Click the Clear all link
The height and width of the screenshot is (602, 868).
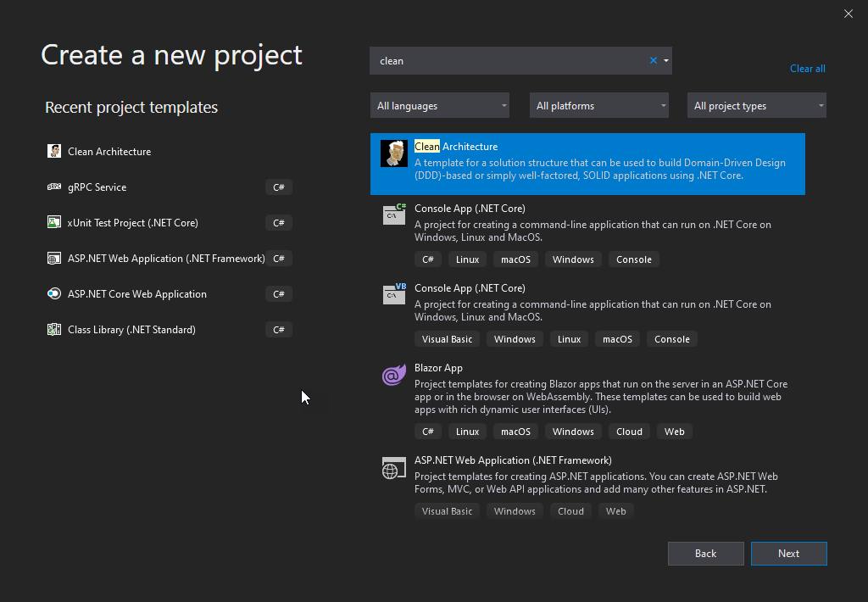pyautogui.click(x=807, y=69)
